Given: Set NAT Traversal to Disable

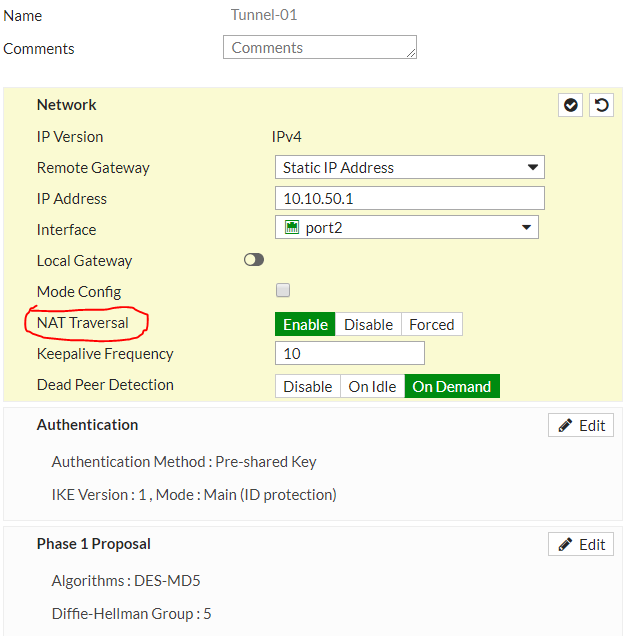Looking at the screenshot, I should pos(368,324).
